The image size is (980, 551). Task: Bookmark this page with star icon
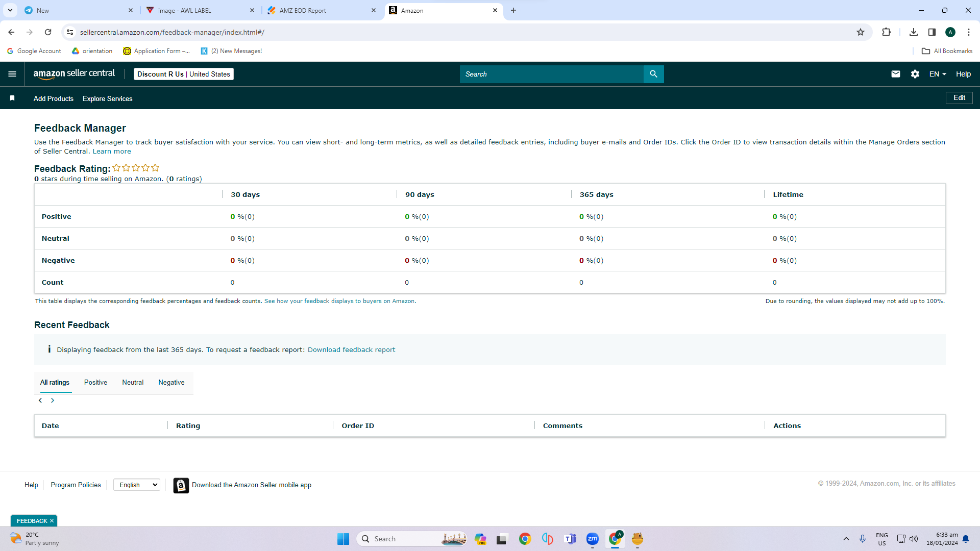tap(861, 32)
